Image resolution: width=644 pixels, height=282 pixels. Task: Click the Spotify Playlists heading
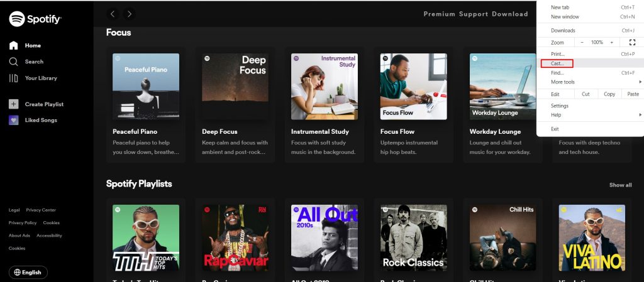click(x=139, y=184)
